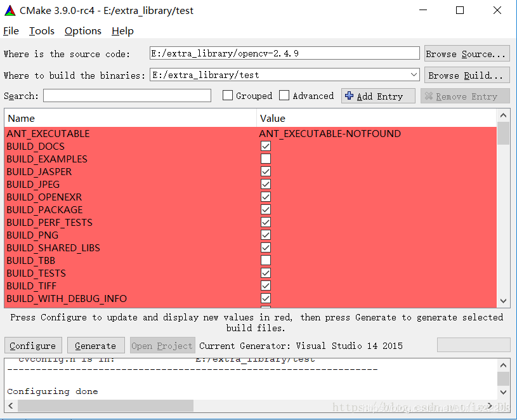
Task: Click the CMake logo icon in title bar
Action: (x=10, y=11)
